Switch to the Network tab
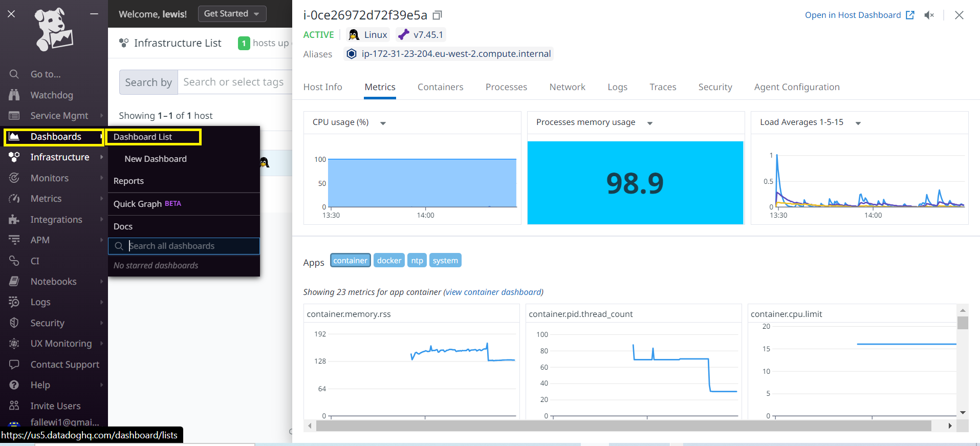This screenshot has height=446, width=980. pos(567,87)
